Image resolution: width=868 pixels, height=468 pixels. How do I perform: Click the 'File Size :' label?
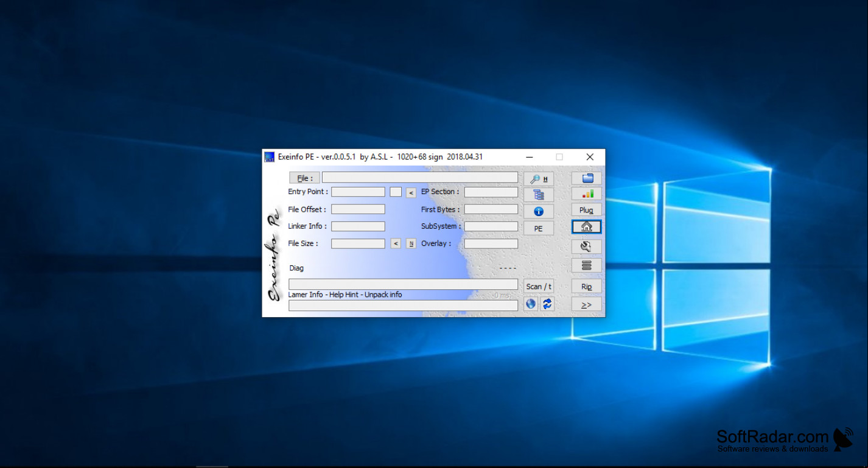pos(303,243)
